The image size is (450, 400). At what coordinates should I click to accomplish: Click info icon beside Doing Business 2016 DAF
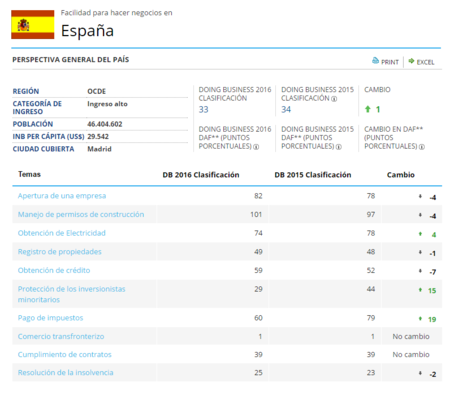256,147
